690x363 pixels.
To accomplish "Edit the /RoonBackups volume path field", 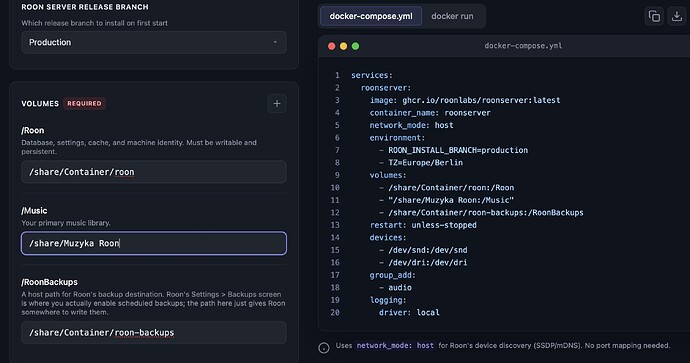I will 154,332.
